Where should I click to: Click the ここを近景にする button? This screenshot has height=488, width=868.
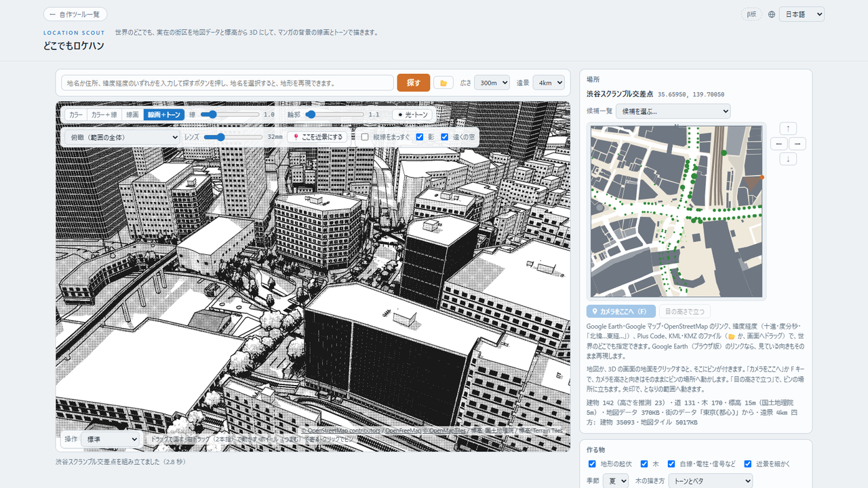(x=317, y=137)
